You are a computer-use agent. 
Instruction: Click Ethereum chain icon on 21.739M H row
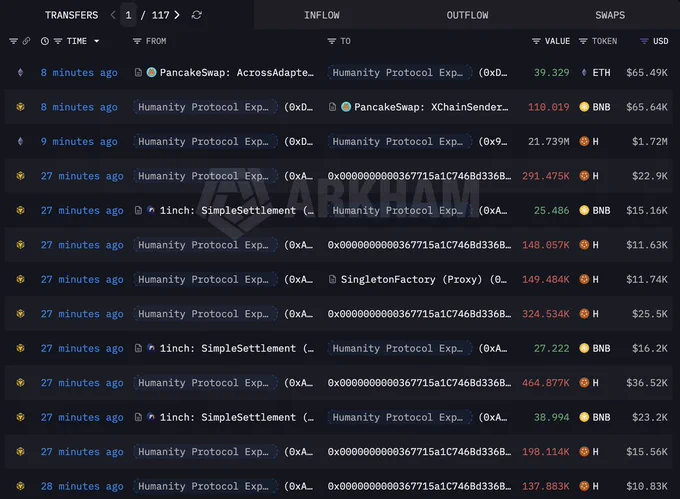[20, 141]
